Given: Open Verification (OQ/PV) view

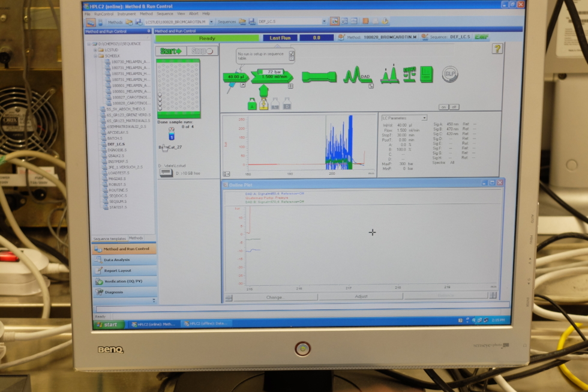Looking at the screenshot, I should pyautogui.click(x=124, y=282).
